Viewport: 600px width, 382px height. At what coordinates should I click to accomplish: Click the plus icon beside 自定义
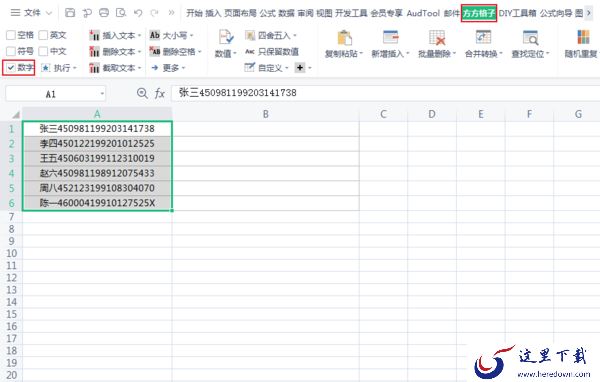[x=300, y=68]
